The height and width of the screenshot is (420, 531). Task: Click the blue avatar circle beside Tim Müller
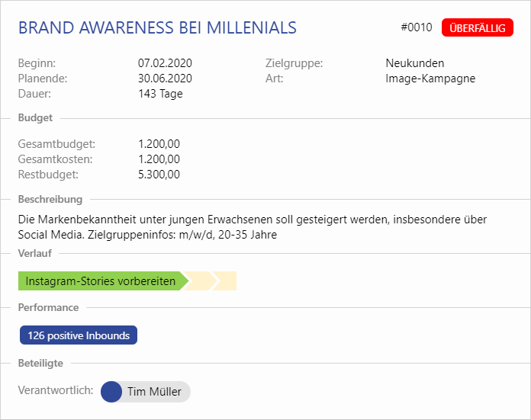[111, 392]
